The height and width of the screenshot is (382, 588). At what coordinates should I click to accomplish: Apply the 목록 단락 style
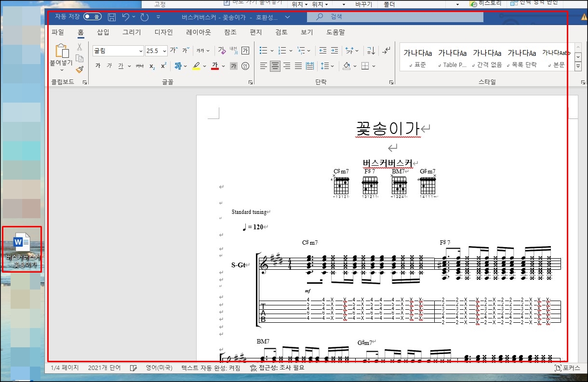coord(522,57)
